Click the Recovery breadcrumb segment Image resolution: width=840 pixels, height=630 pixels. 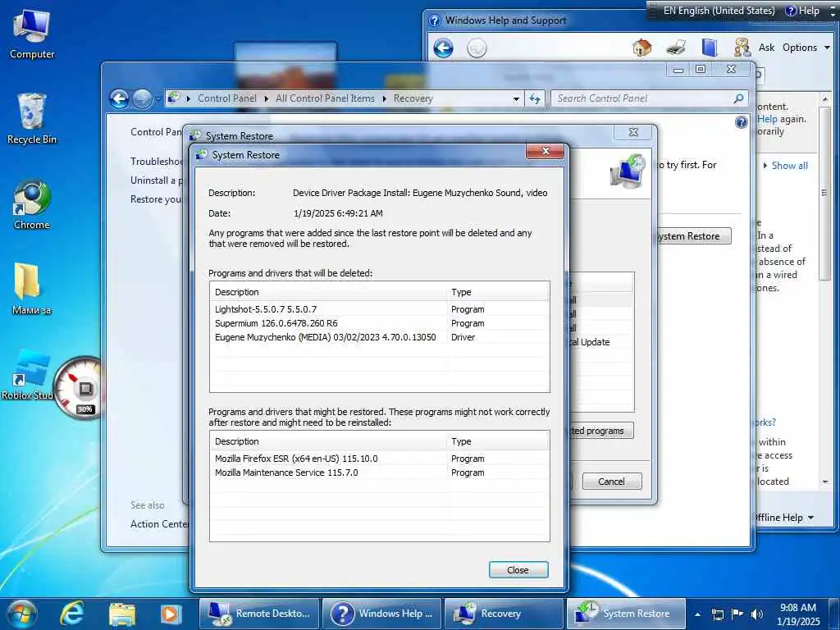click(413, 98)
